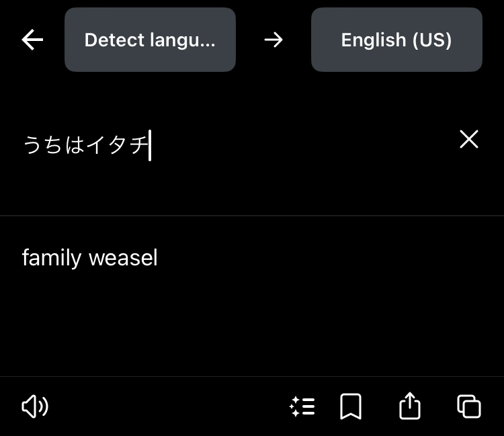The height and width of the screenshot is (436, 504).
Task: Place the cursor in the hiragana うちは
Action: coord(54,144)
